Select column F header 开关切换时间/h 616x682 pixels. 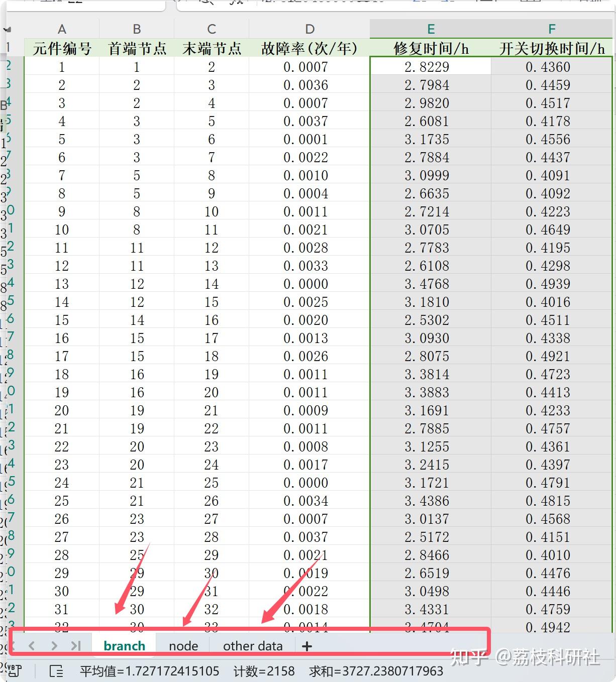tap(551, 29)
